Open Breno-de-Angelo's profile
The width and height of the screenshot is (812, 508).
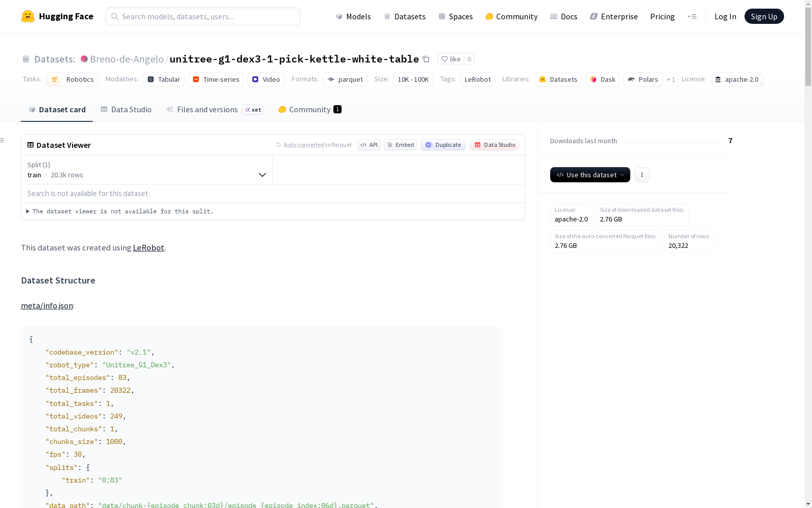[126, 59]
